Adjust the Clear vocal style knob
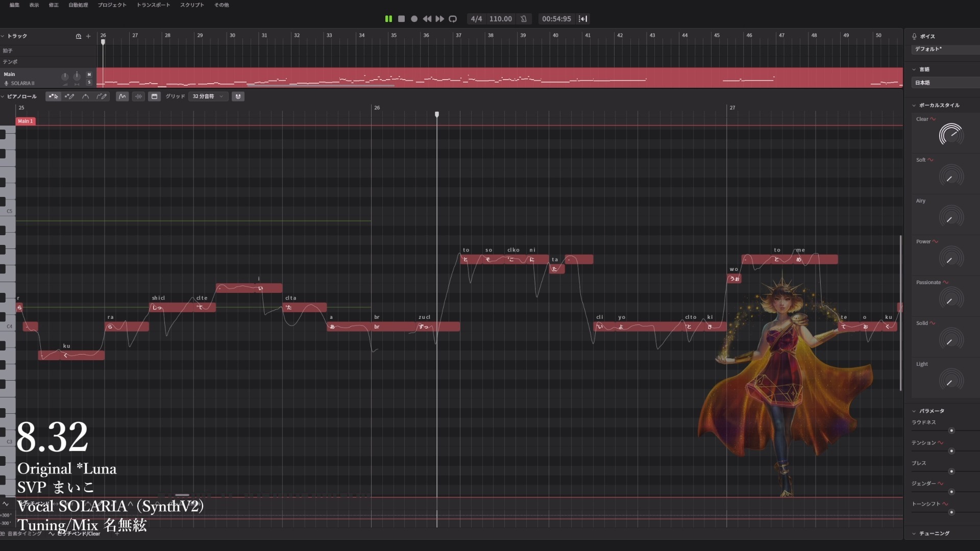This screenshot has height=551, width=980. pos(951,135)
